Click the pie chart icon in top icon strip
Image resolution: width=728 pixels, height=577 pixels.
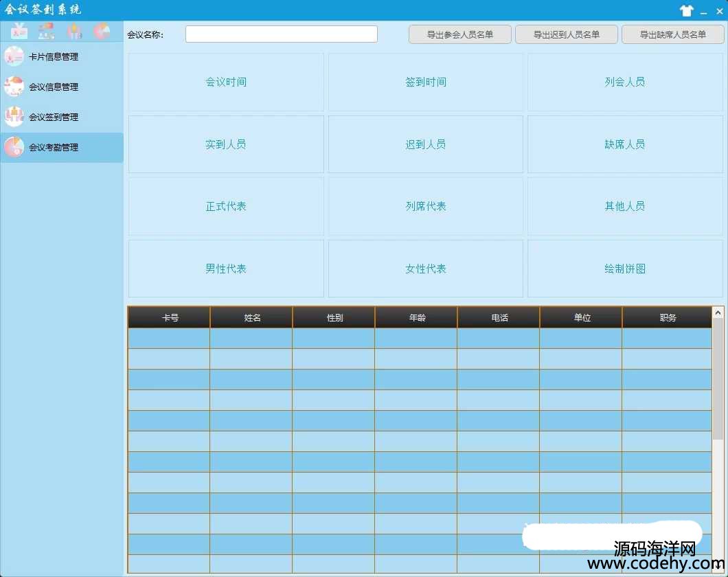102,32
